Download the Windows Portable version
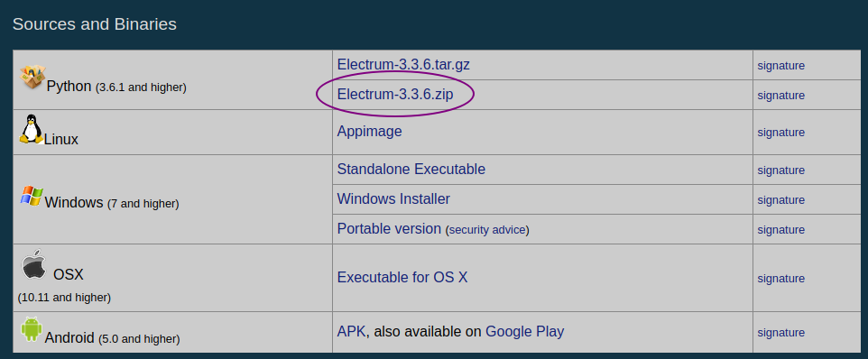The image size is (868, 359). (389, 228)
